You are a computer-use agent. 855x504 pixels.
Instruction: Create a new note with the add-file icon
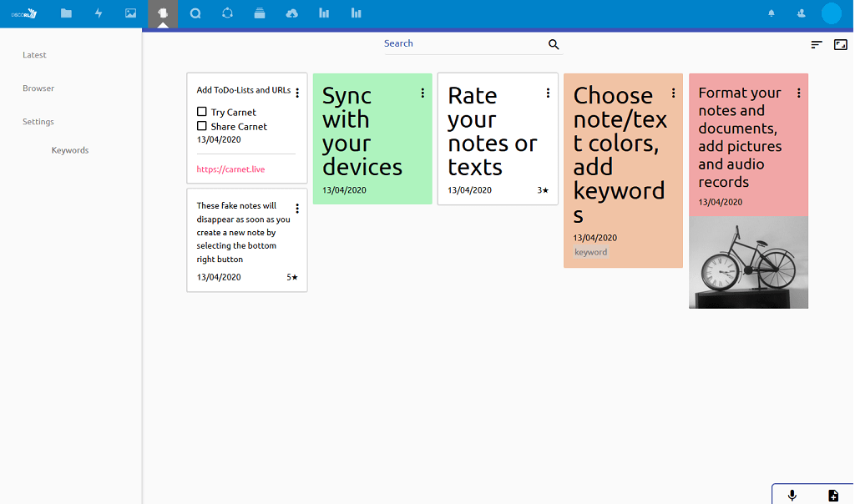pos(832,495)
